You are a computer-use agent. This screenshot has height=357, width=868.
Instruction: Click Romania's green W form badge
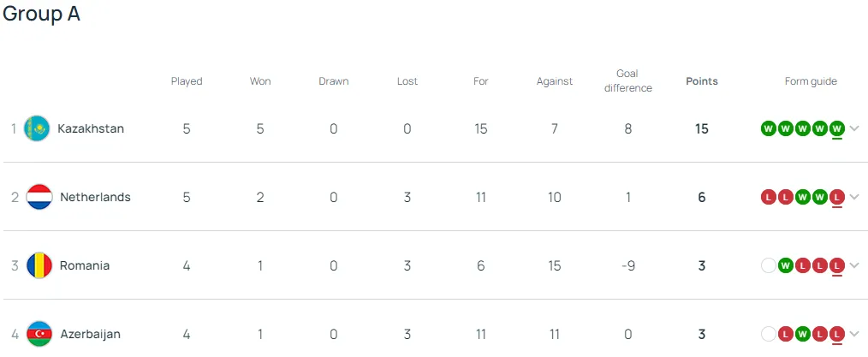pos(785,265)
